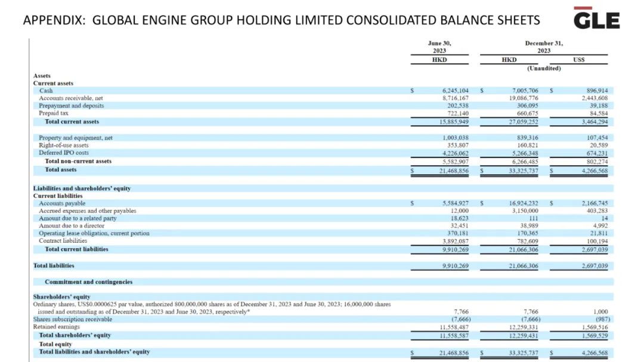Select contract liabilities US$ value 100,194
Image resolution: width=644 pixels, height=362 pixels.
597,241
